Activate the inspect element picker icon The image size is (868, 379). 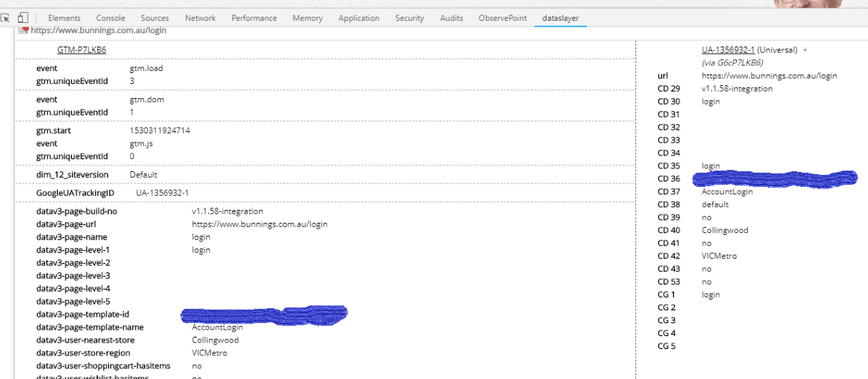tap(6, 18)
